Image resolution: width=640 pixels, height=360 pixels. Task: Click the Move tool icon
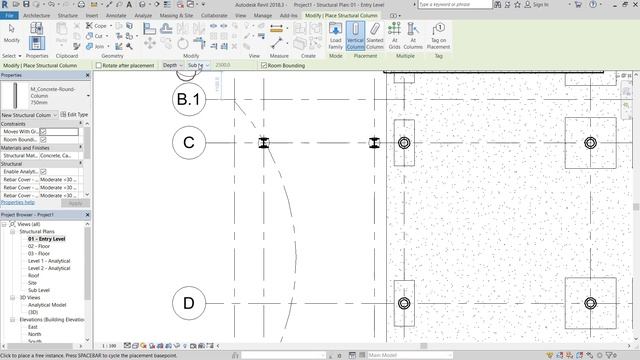coord(149,43)
